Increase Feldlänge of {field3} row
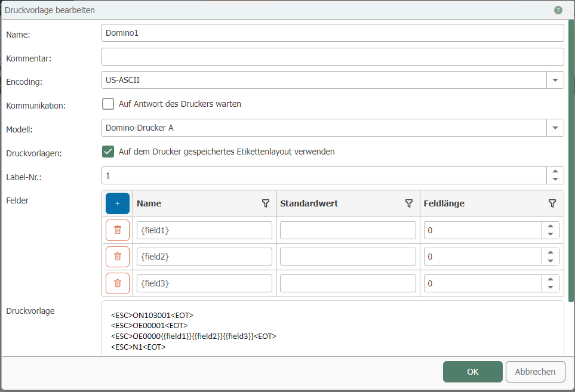The width and height of the screenshot is (575, 392). (551, 279)
